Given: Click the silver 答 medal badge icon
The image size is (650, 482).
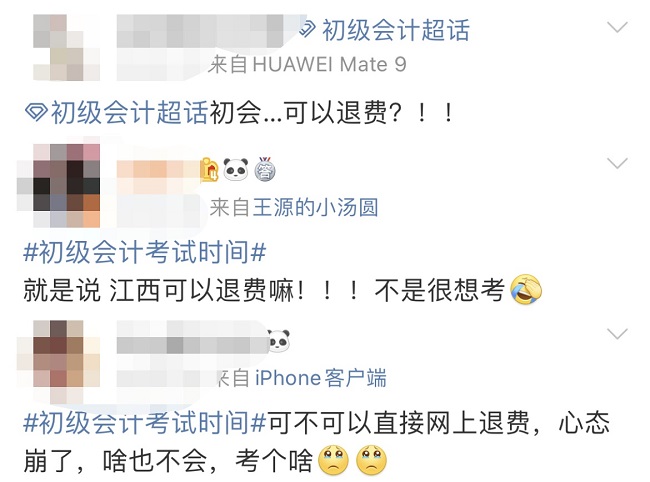Looking at the screenshot, I should [x=264, y=169].
